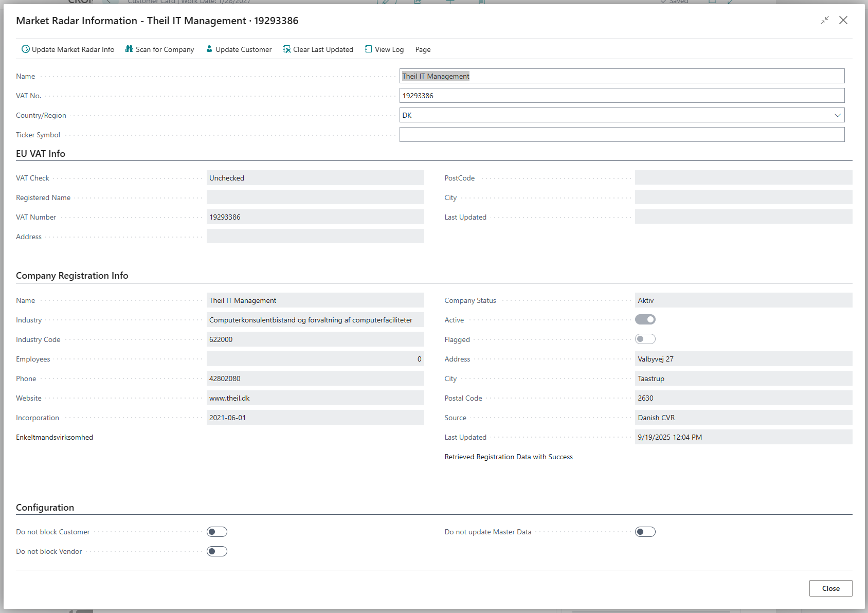Screen dimensions: 868x613
Task: Select the Name field with Theil IT Management
Action: (621, 76)
